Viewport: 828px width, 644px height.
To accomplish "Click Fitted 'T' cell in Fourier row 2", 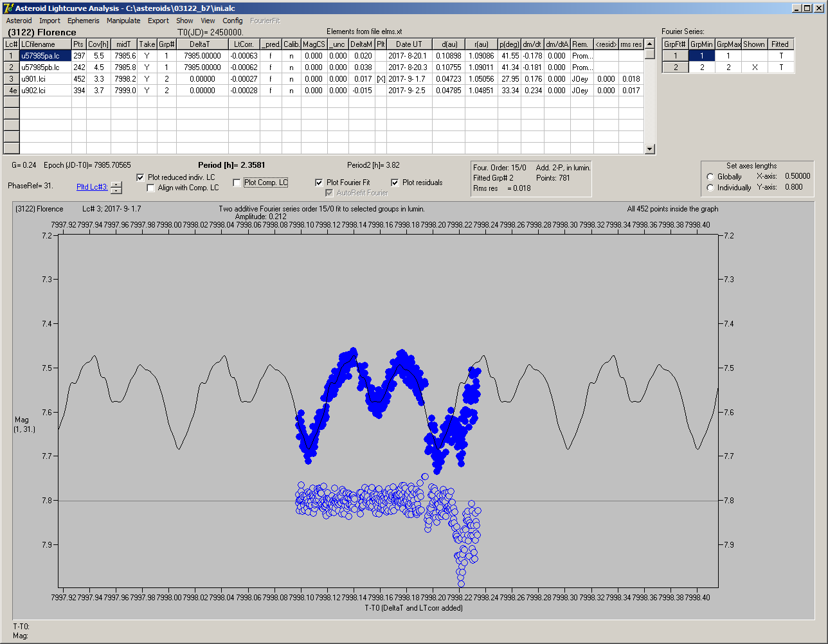I will [780, 67].
